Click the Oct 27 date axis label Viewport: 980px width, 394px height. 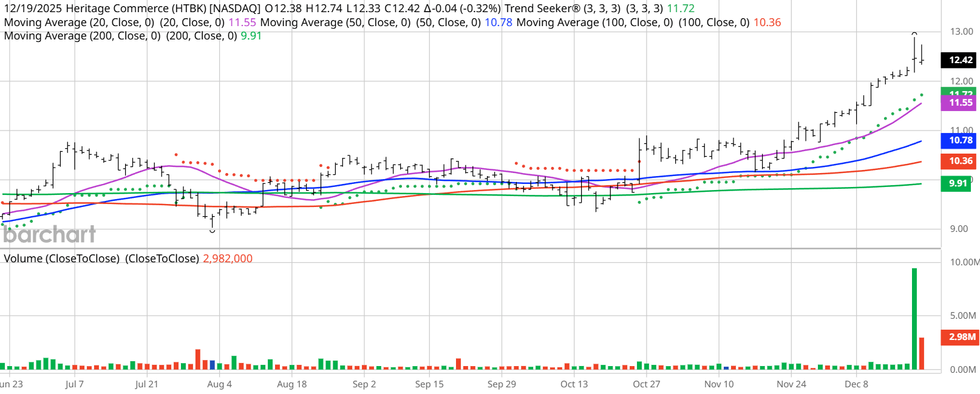(x=646, y=384)
